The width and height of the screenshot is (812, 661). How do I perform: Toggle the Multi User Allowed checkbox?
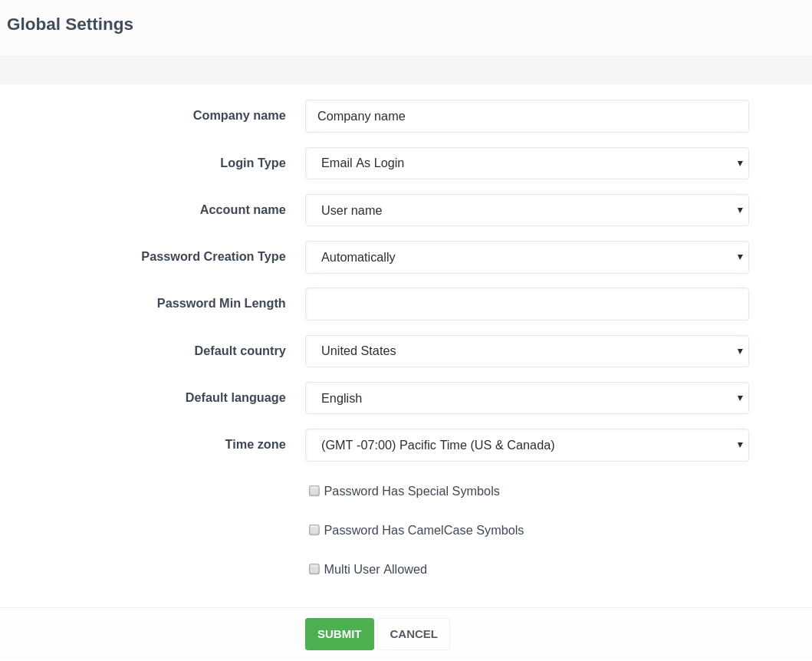(314, 569)
